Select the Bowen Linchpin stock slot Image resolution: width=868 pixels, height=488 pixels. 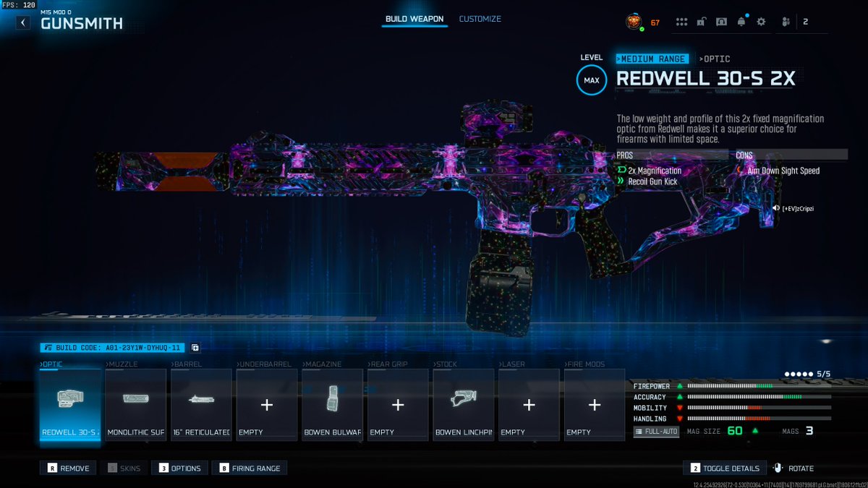(464, 404)
